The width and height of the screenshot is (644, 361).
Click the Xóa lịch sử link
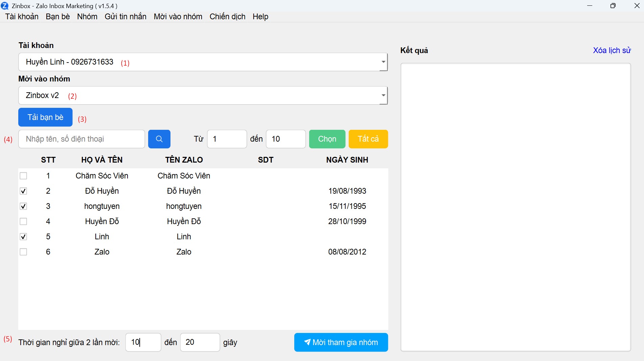[x=612, y=50]
